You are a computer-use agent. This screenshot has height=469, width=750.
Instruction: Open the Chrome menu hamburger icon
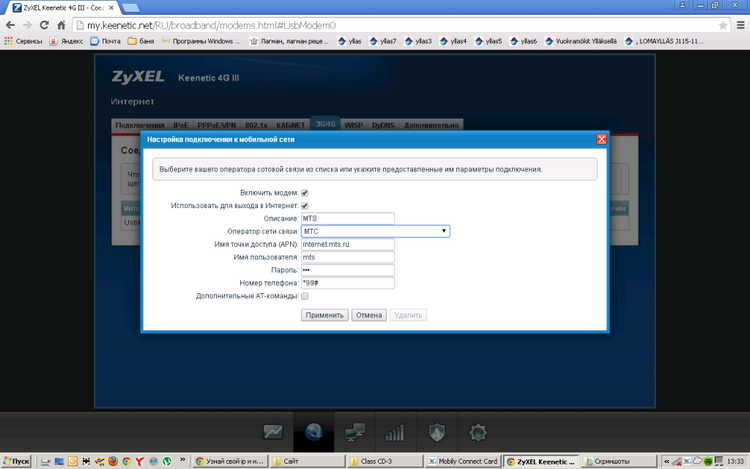(x=740, y=25)
